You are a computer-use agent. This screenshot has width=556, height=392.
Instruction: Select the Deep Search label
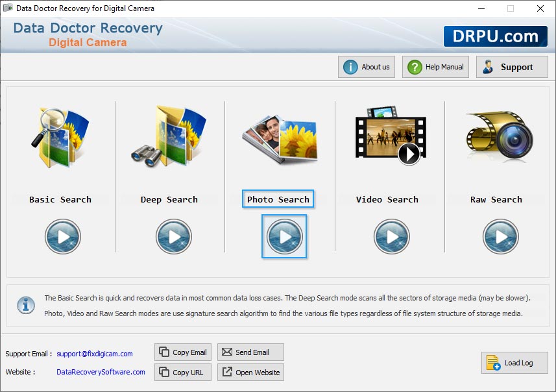point(169,199)
